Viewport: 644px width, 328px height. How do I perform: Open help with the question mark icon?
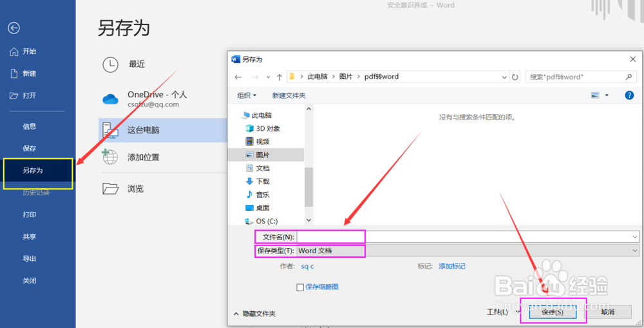click(x=629, y=95)
